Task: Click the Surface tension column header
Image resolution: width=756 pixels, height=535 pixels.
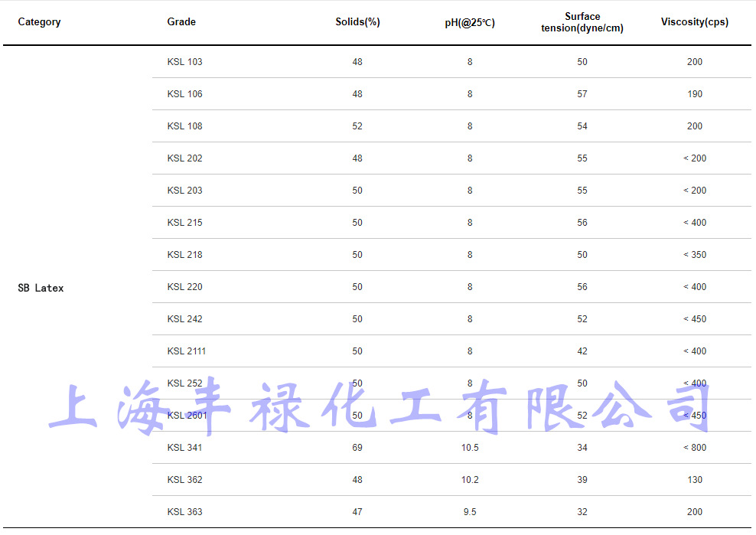Action: [x=582, y=21]
